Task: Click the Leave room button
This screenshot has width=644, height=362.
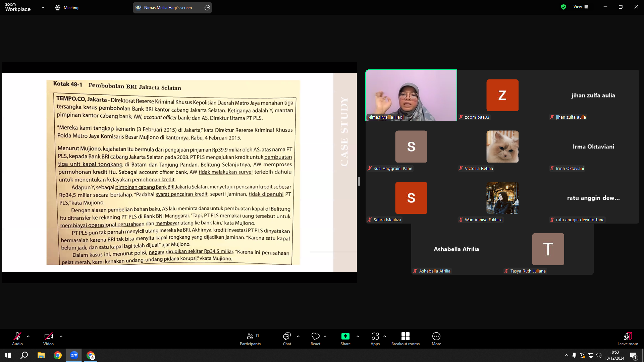Action: tap(628, 339)
